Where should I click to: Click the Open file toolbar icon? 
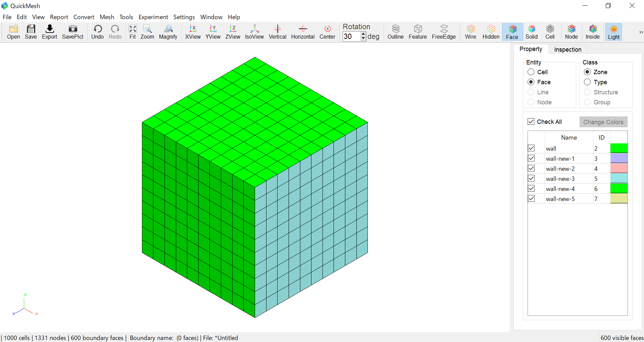point(13,32)
